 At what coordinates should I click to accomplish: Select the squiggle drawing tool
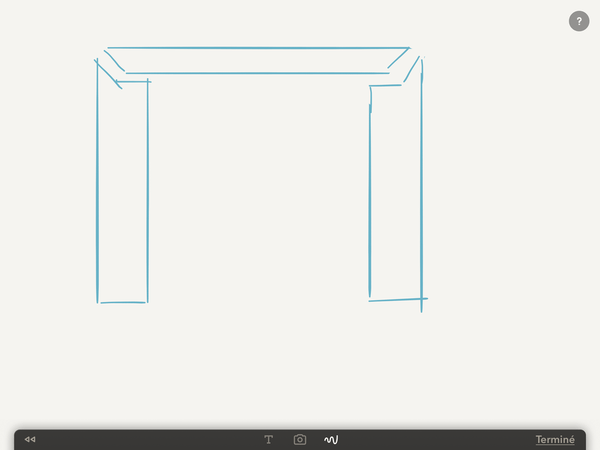coord(331,439)
